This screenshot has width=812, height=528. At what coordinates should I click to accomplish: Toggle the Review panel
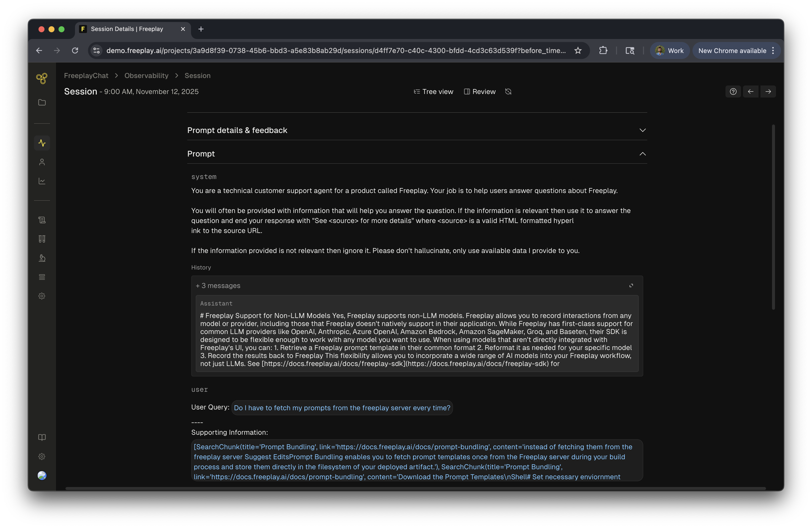[479, 91]
